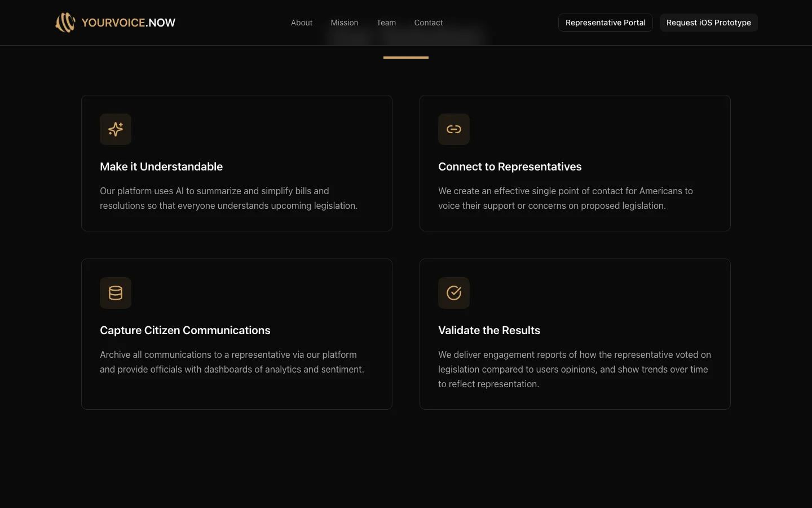Select the AI sparkle icon on Make it Understandable

pyautogui.click(x=116, y=129)
